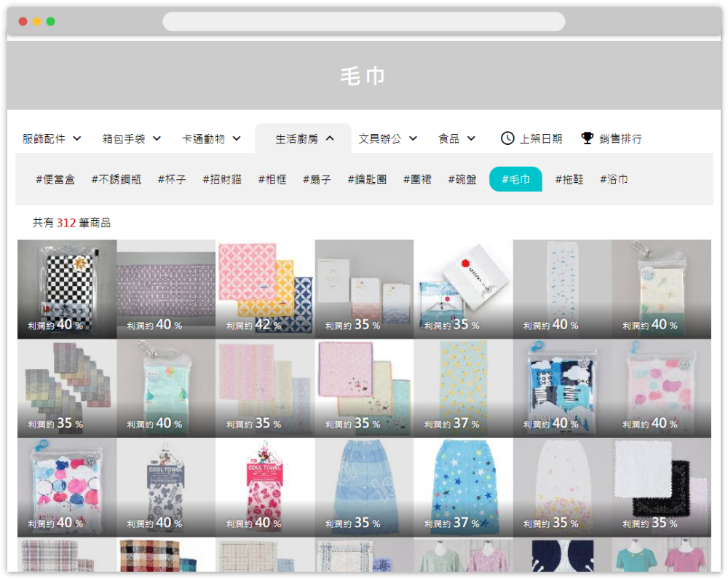Expand the 箱包手袋 category dropdown
The width and height of the screenshot is (728, 579).
tap(131, 138)
